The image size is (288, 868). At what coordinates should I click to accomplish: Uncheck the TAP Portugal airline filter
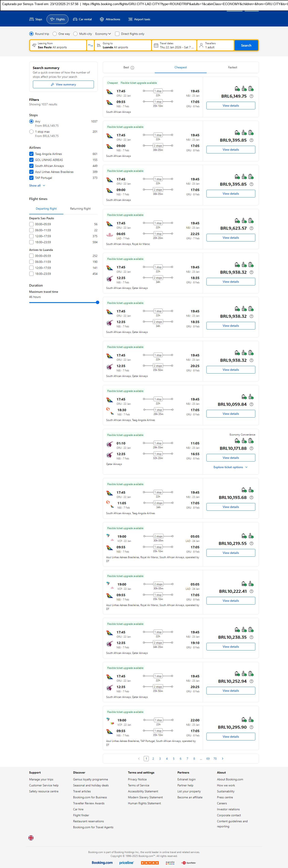(x=31, y=178)
